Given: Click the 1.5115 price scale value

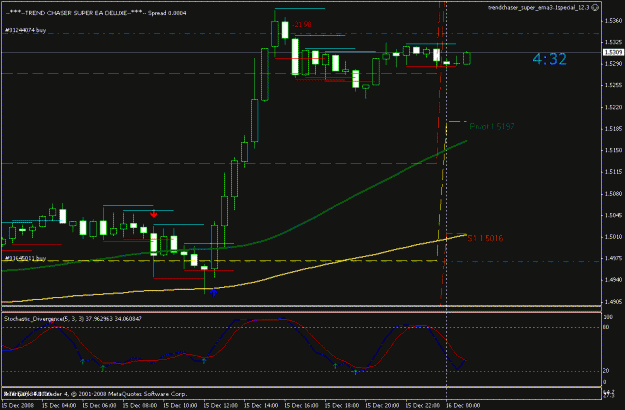Looking at the screenshot, I should pyautogui.click(x=613, y=172).
